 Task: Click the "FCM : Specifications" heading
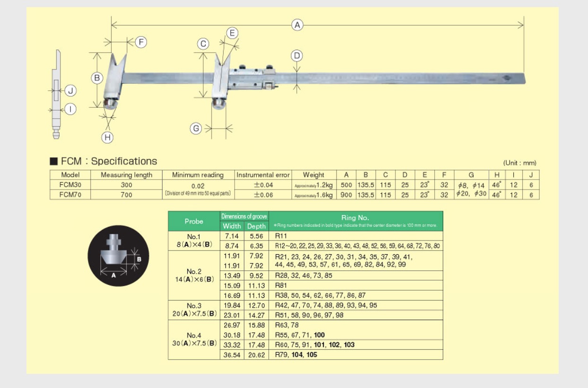pyautogui.click(x=104, y=161)
